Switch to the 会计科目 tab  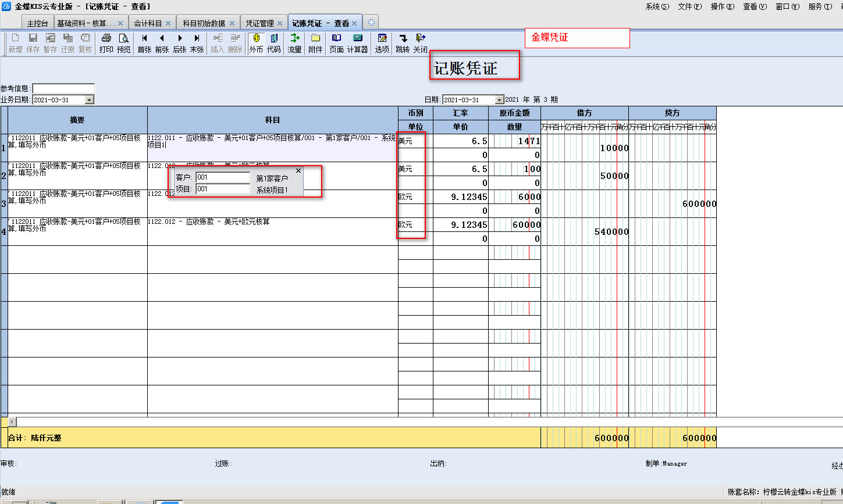pyautogui.click(x=148, y=23)
